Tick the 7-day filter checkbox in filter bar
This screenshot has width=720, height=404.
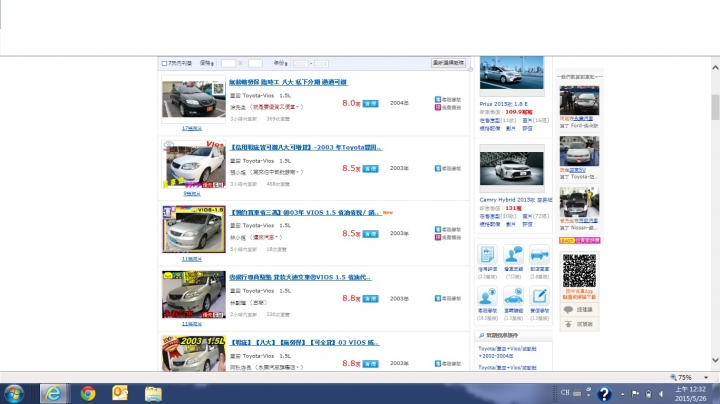164,63
